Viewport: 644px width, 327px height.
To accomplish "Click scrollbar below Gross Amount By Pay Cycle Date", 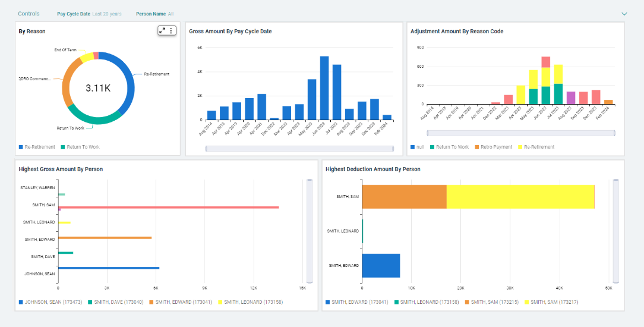I will pyautogui.click(x=299, y=149).
